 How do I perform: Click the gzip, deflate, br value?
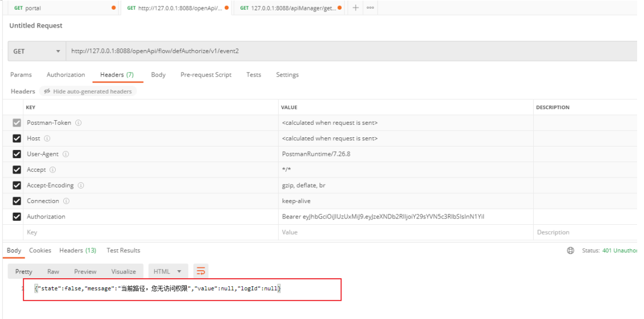[303, 186]
